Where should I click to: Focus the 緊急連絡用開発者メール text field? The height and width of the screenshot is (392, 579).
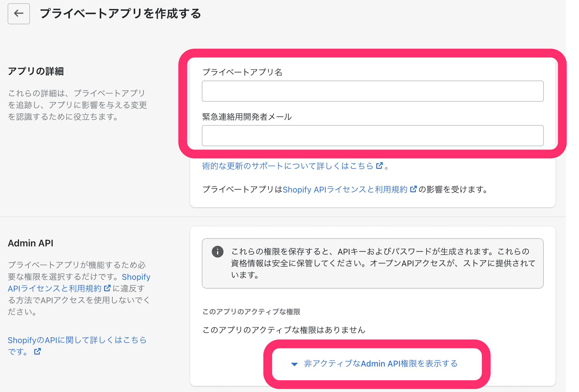[x=372, y=136]
